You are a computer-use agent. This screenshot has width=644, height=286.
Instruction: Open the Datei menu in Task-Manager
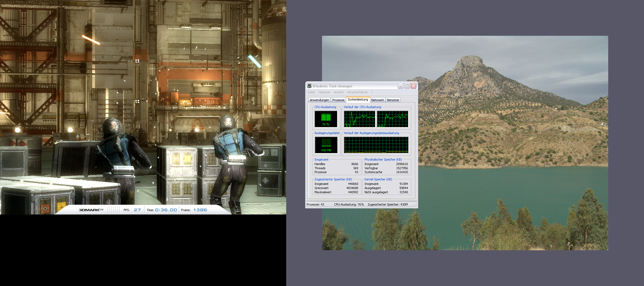click(311, 92)
